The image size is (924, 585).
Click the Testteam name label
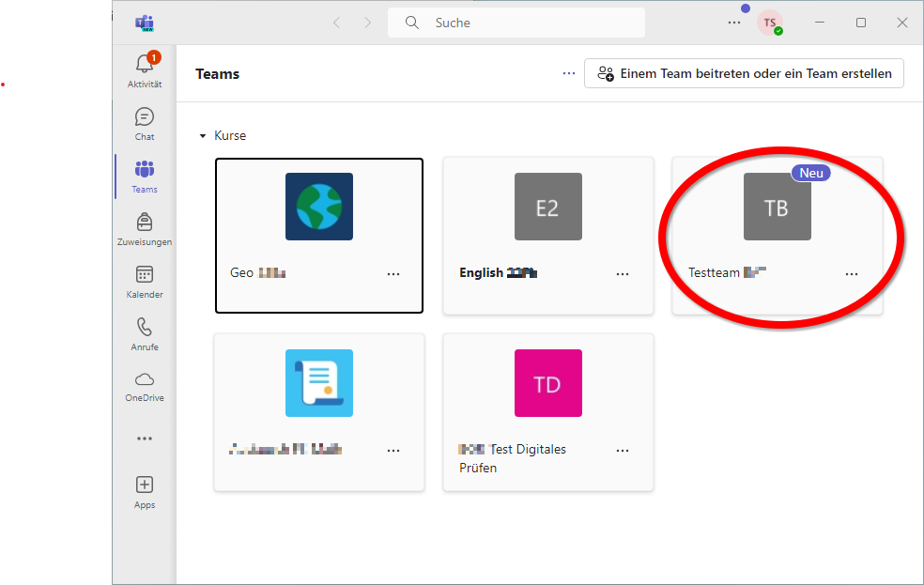click(727, 272)
